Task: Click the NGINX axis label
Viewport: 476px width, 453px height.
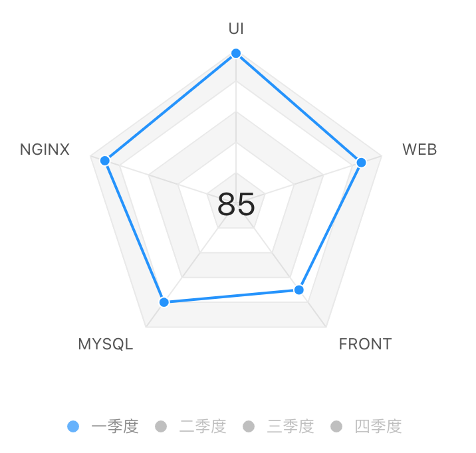Action: 45,149
